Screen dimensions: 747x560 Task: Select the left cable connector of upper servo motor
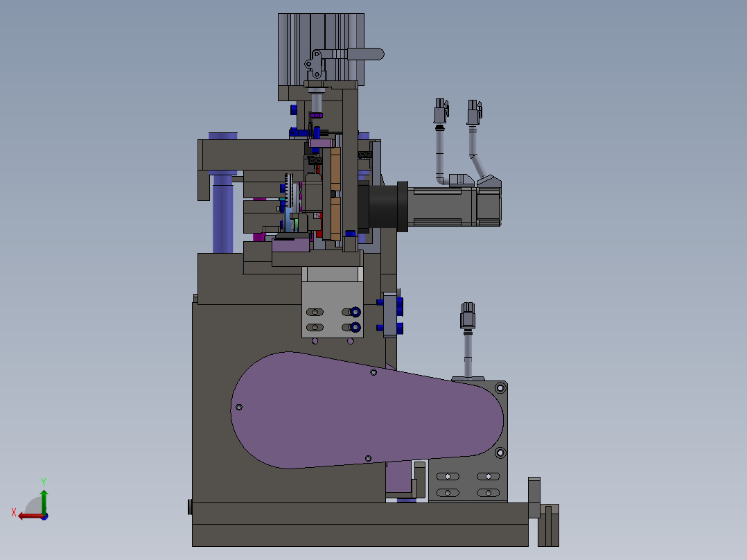441,112
